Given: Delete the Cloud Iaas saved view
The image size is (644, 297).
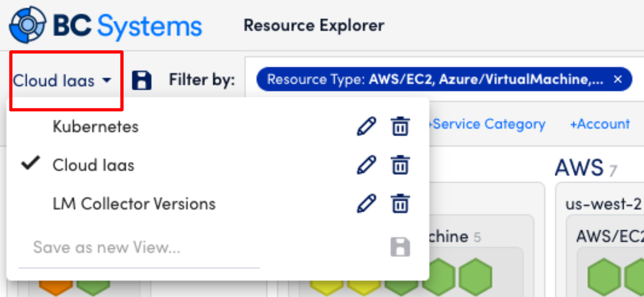Looking at the screenshot, I should point(400,165).
